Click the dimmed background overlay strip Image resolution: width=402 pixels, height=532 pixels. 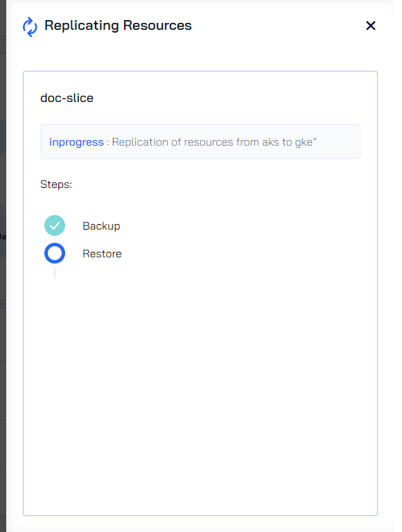pyautogui.click(x=3, y=266)
